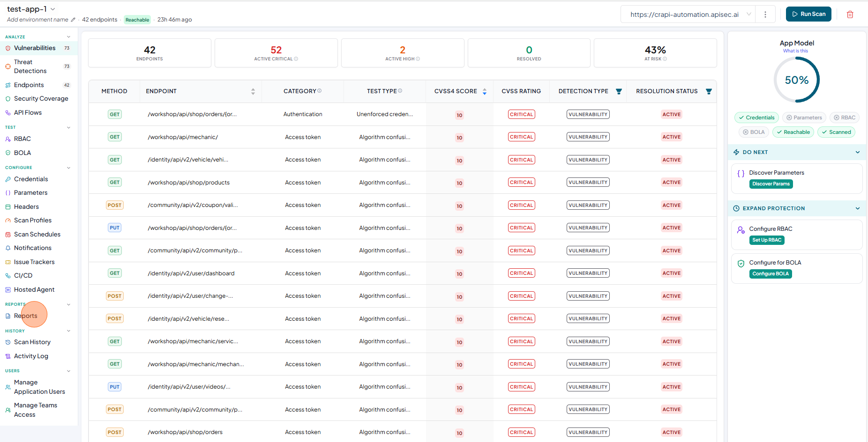The image size is (868, 442).
Task: Open Activity Log
Action: 38,356
